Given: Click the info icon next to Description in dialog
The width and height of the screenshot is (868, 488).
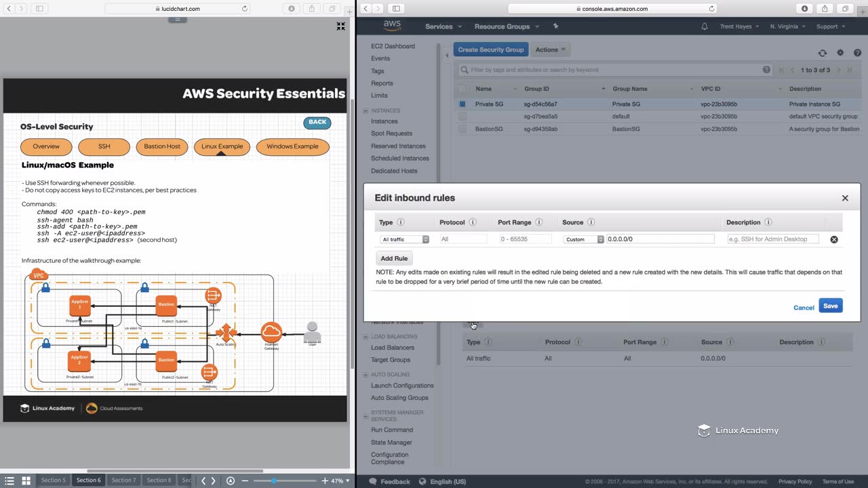Looking at the screenshot, I should coord(768,222).
